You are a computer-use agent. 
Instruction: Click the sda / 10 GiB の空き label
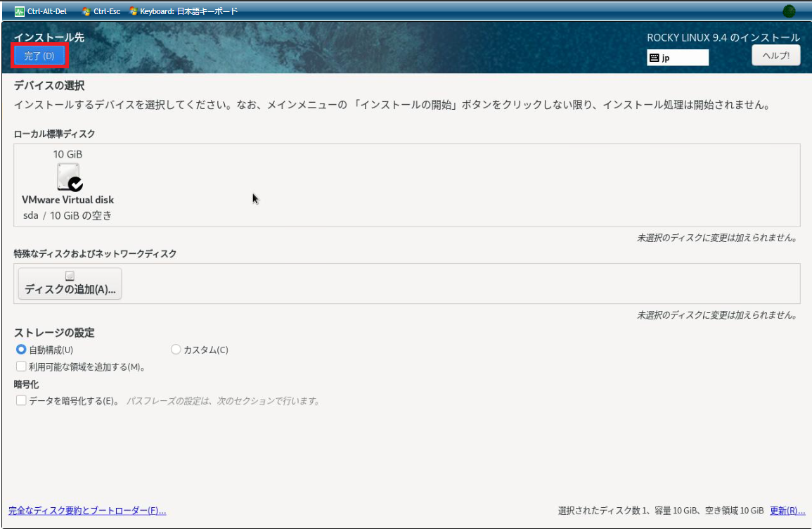67,215
